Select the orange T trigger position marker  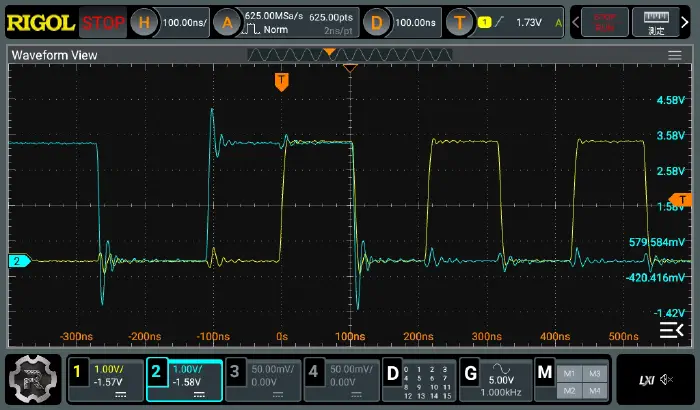(x=282, y=82)
